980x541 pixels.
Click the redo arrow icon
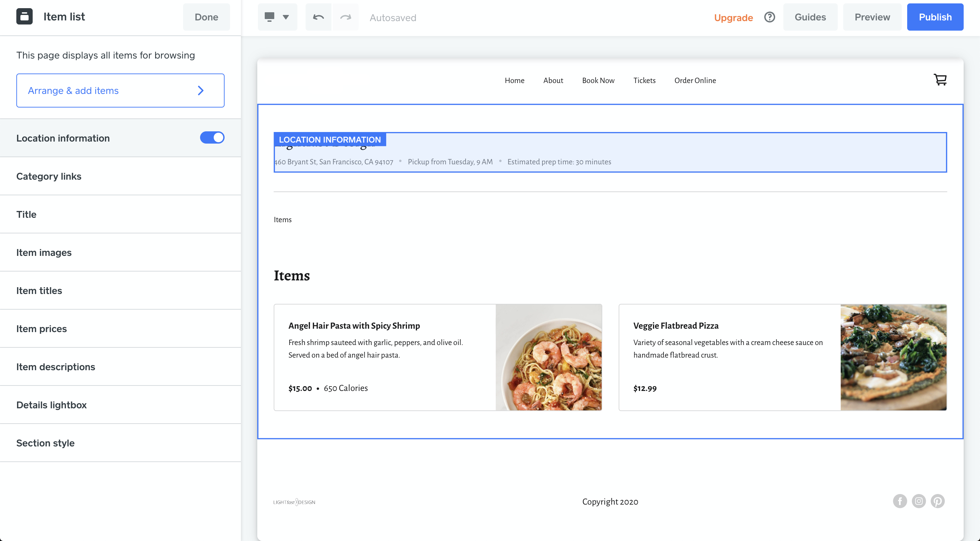coord(345,17)
